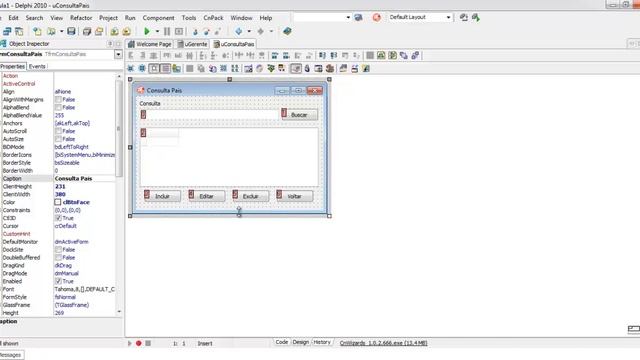Click the Save Desktop icon beside the layout combo

coord(464,17)
